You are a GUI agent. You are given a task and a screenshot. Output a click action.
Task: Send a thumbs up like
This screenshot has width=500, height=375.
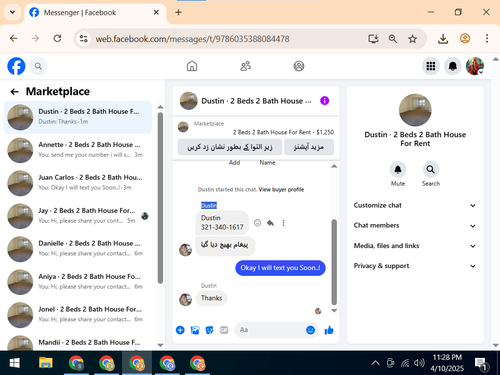pos(329,330)
